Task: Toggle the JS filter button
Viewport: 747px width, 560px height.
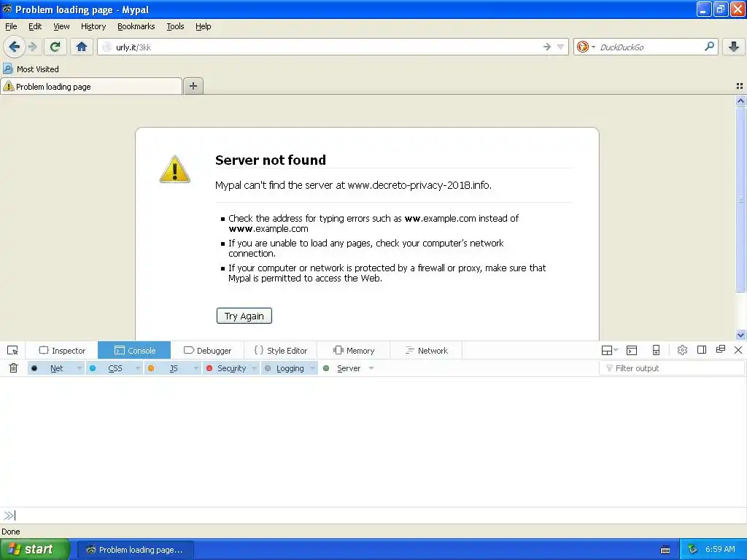Action: tap(168, 368)
